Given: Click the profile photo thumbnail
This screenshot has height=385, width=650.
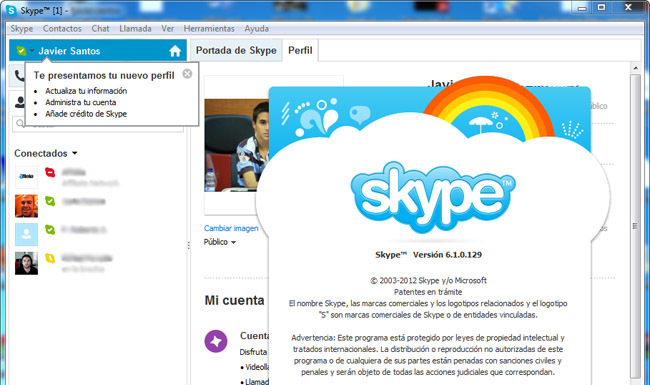Looking at the screenshot, I should [237, 145].
